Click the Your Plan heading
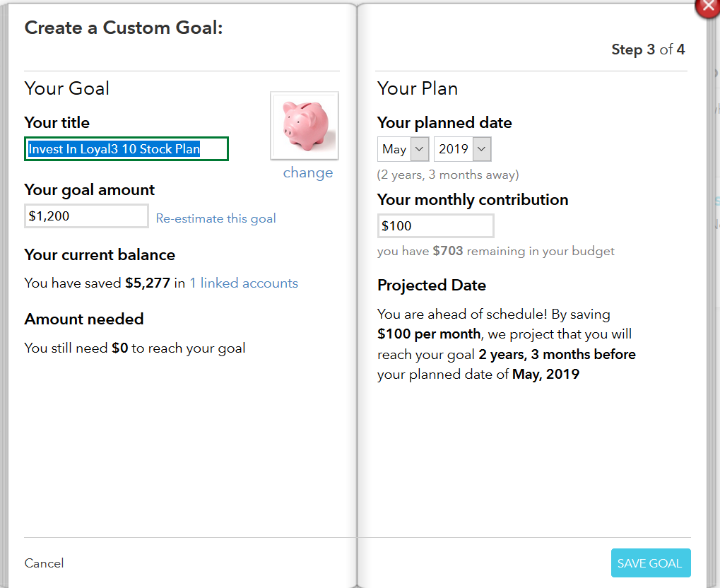The height and width of the screenshot is (588, 720). point(418,88)
